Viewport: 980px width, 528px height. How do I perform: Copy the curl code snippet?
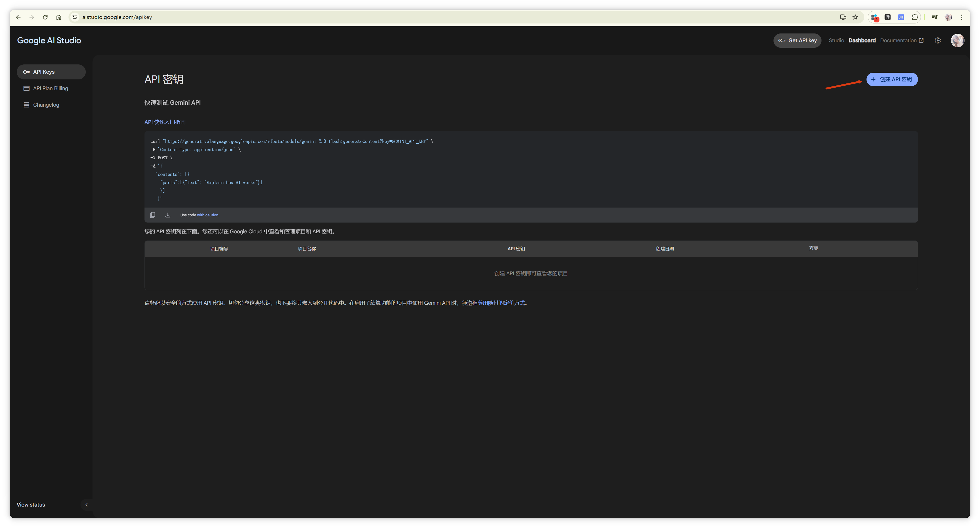click(x=152, y=215)
